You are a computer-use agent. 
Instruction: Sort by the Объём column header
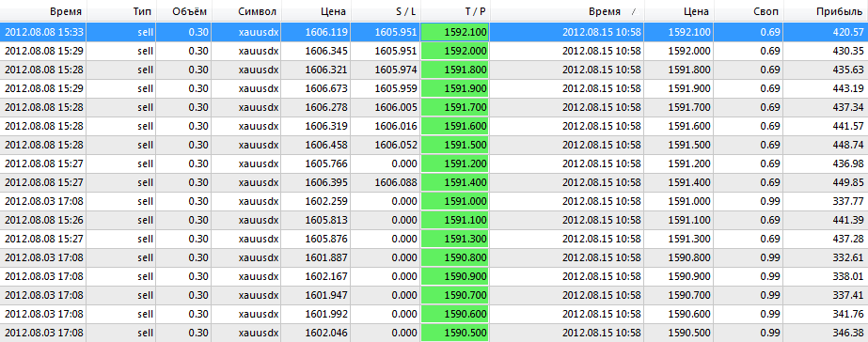point(183,11)
